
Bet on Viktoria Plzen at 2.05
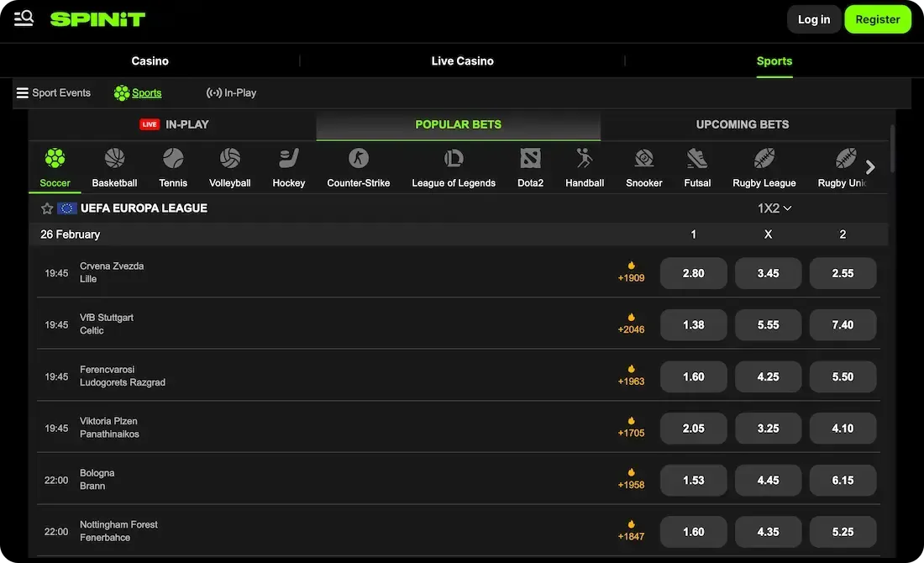click(694, 428)
